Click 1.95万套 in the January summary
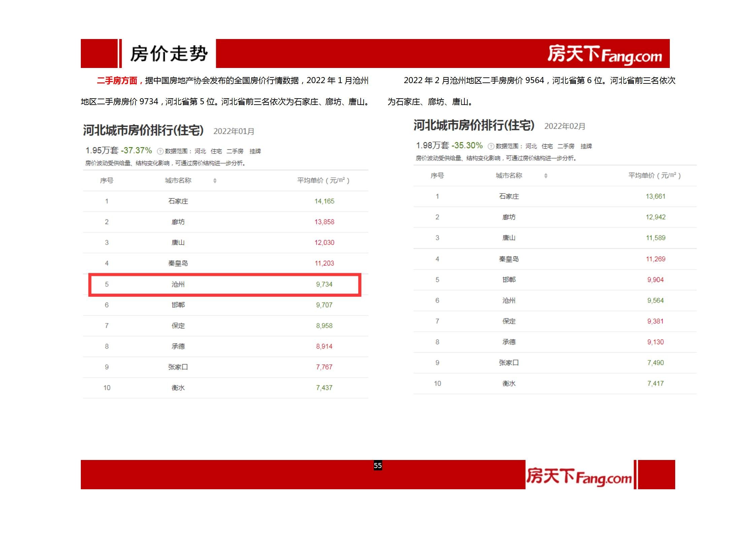756x534 pixels. click(102, 150)
